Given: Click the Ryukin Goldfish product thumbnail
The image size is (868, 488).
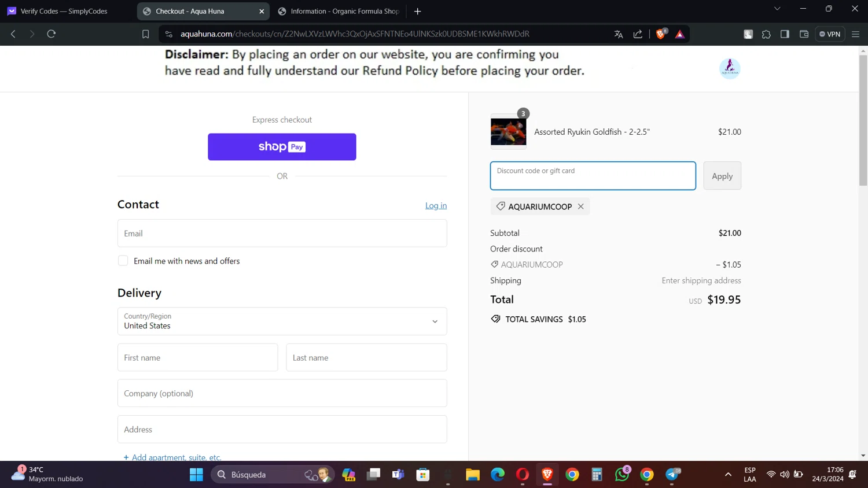Looking at the screenshot, I should click(508, 132).
